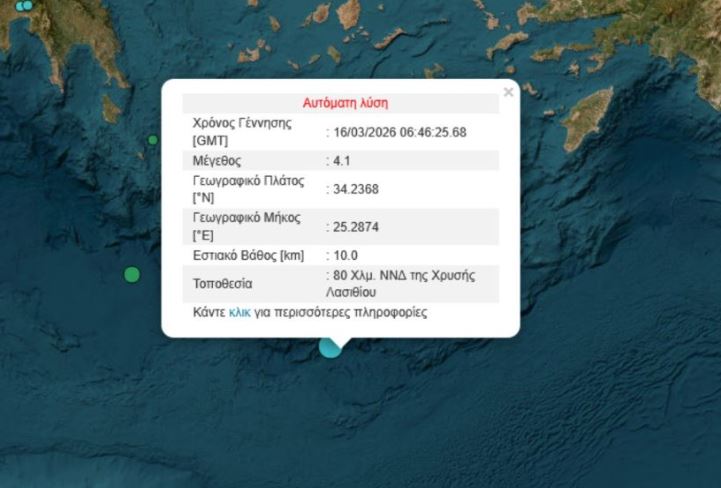Screen dimensions: 721x488
Task: Select the cyan earthquake marker below the popup
Action: 329,347
